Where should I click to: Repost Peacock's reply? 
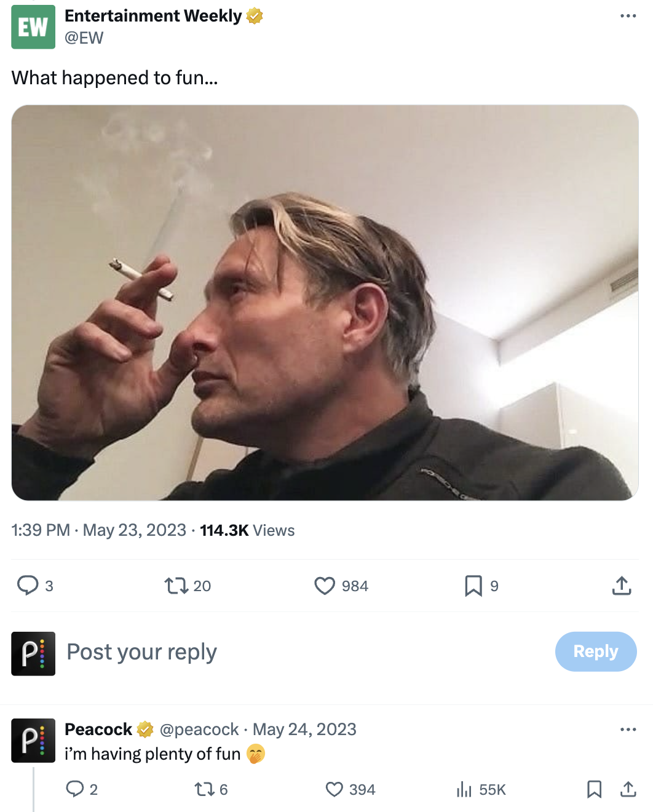click(x=204, y=789)
